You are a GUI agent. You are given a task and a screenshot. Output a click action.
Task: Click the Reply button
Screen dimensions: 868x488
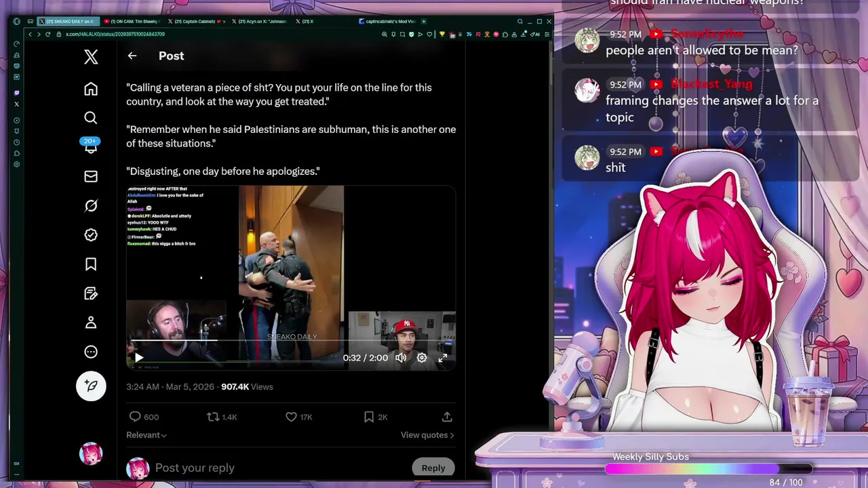(x=433, y=468)
